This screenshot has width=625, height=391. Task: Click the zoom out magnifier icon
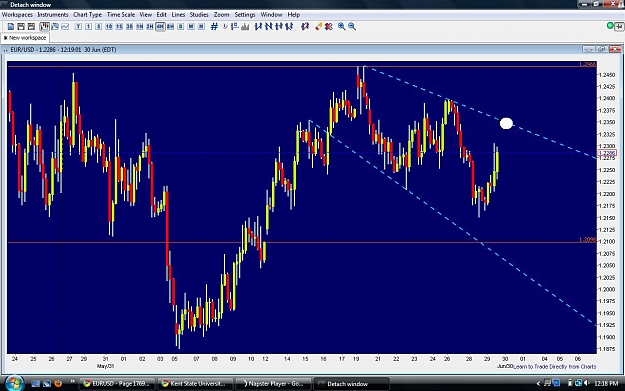352,27
